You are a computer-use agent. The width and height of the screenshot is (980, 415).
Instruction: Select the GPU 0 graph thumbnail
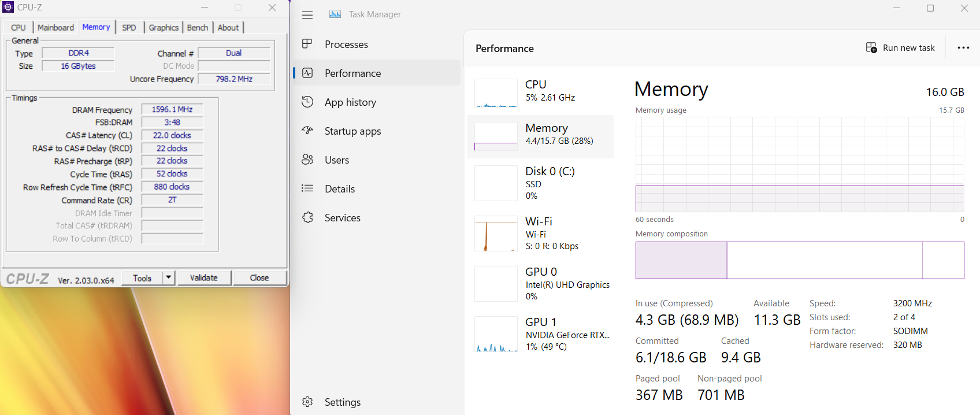(x=496, y=284)
